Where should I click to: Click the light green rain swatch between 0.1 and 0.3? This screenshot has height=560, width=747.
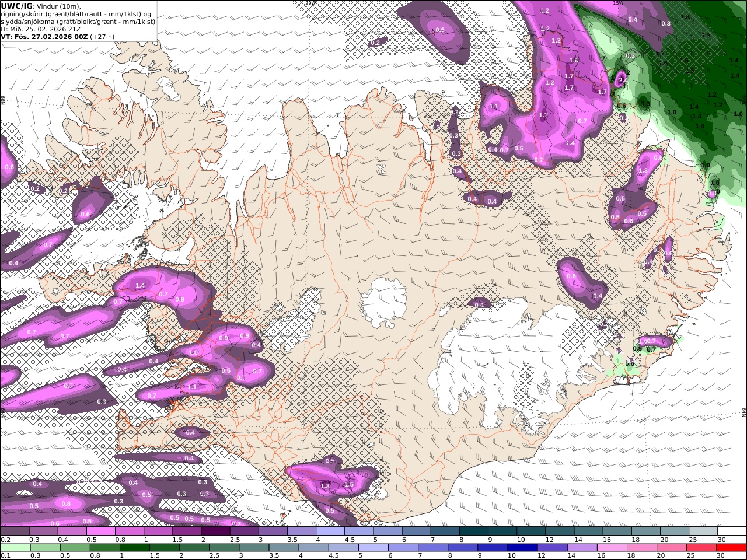pyautogui.click(x=15, y=548)
